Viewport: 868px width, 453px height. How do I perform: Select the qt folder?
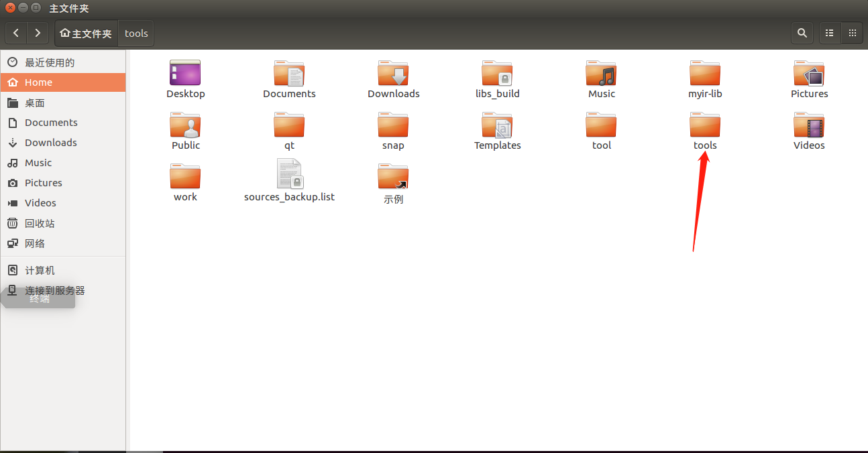pyautogui.click(x=289, y=125)
